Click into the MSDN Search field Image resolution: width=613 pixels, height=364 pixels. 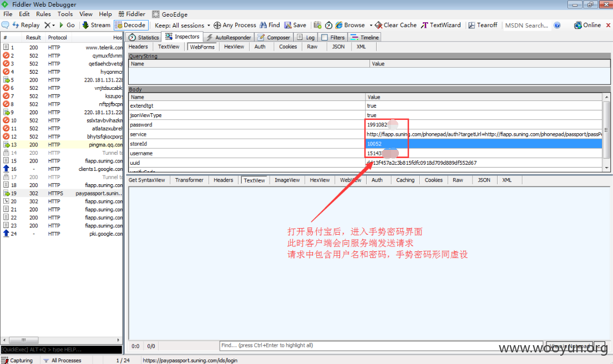click(x=526, y=25)
